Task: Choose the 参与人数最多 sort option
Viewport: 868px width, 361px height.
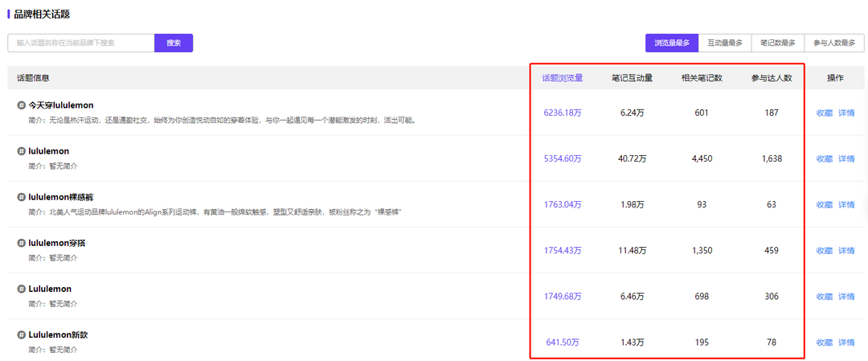Action: point(833,43)
